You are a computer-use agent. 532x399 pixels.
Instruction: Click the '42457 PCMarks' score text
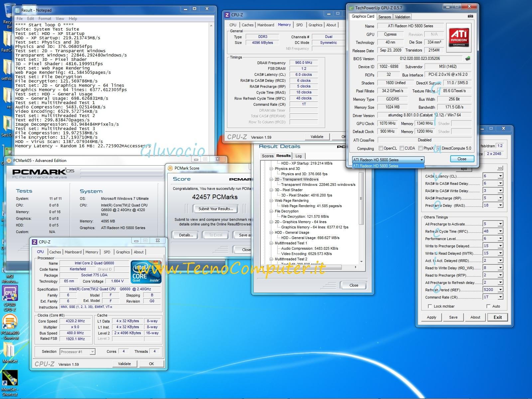[x=215, y=197]
